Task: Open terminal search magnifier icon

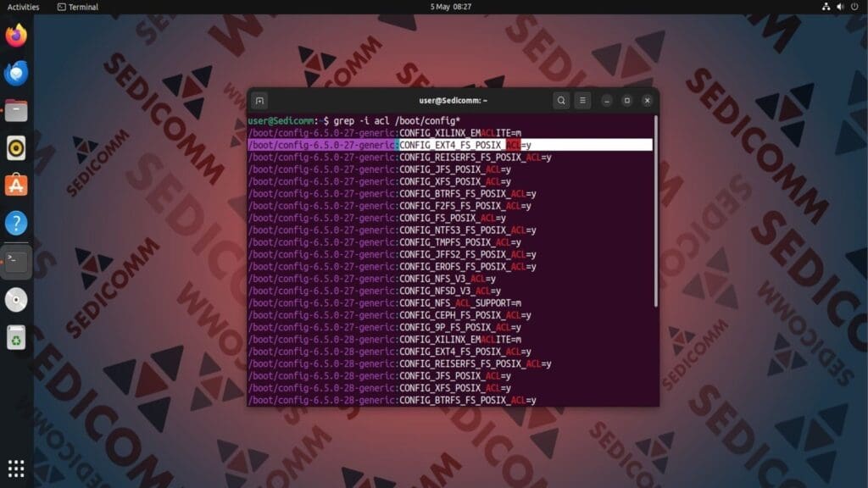Action: coord(561,101)
